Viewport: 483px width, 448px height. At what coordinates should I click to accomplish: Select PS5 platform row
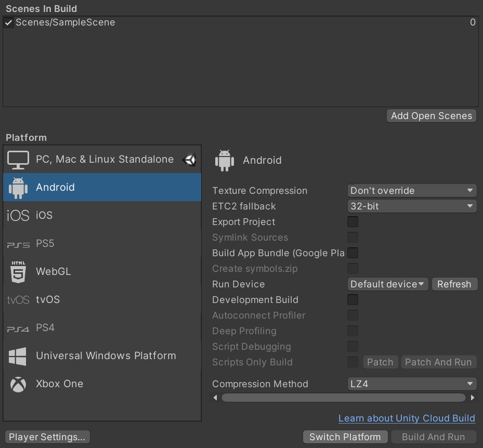(x=102, y=243)
